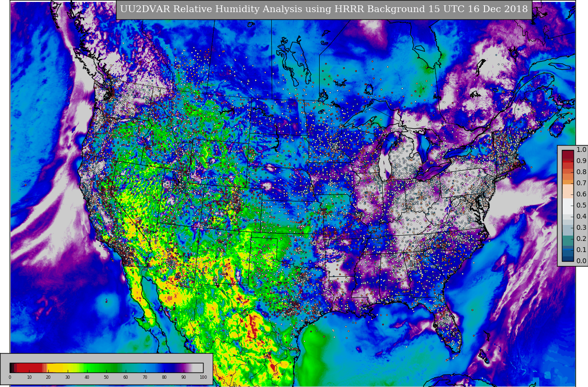Viewport: 588px width, 387px height.
Task: Click the 90 tick label on humidity colorbar
Action: (x=184, y=377)
